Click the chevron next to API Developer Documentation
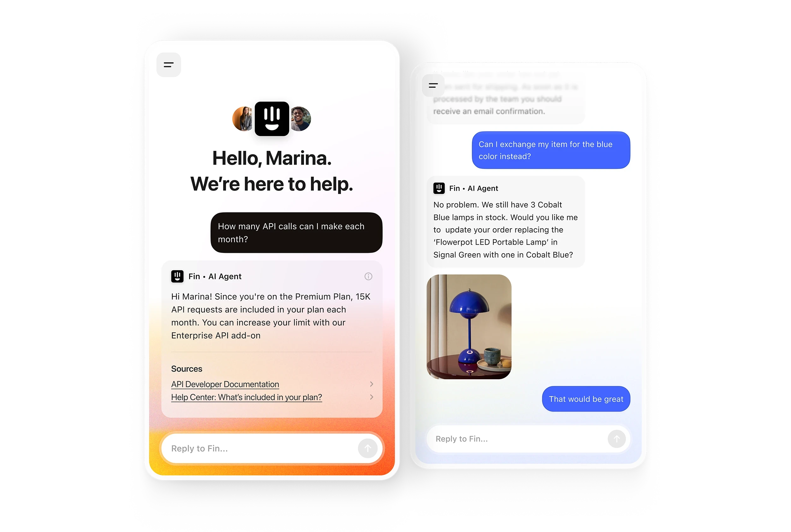Screen dimensions: 791x532 373,384
